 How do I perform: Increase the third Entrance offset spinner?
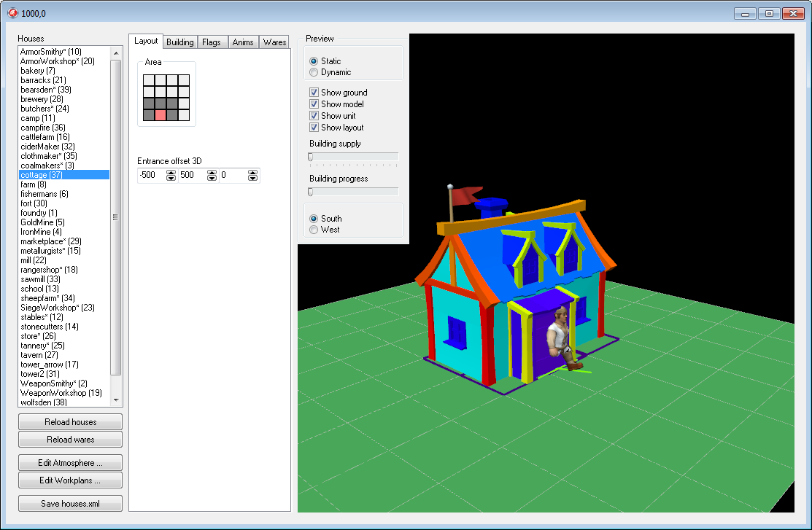click(252, 172)
